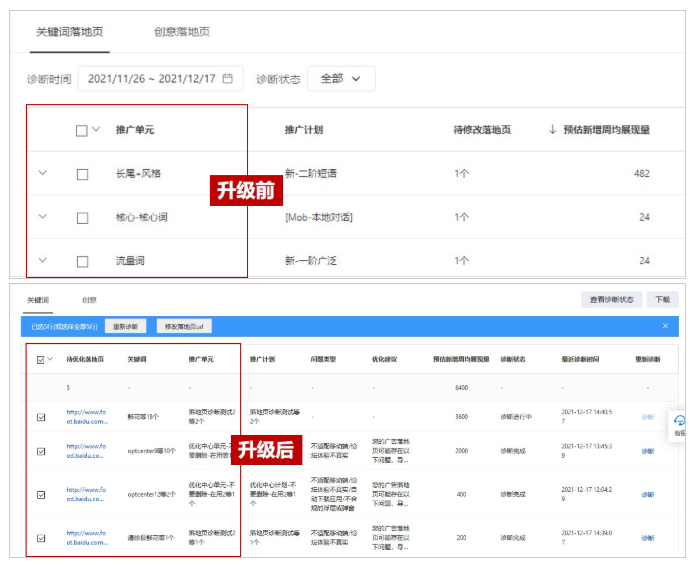Uncheck select-all checkbox beside 待优化落地页 header

pyautogui.click(x=41, y=359)
